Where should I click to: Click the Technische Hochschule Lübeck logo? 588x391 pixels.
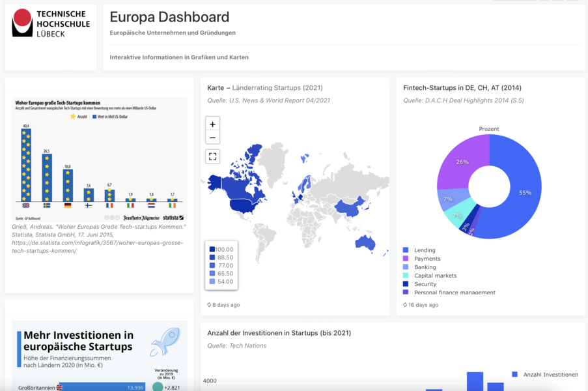click(51, 23)
